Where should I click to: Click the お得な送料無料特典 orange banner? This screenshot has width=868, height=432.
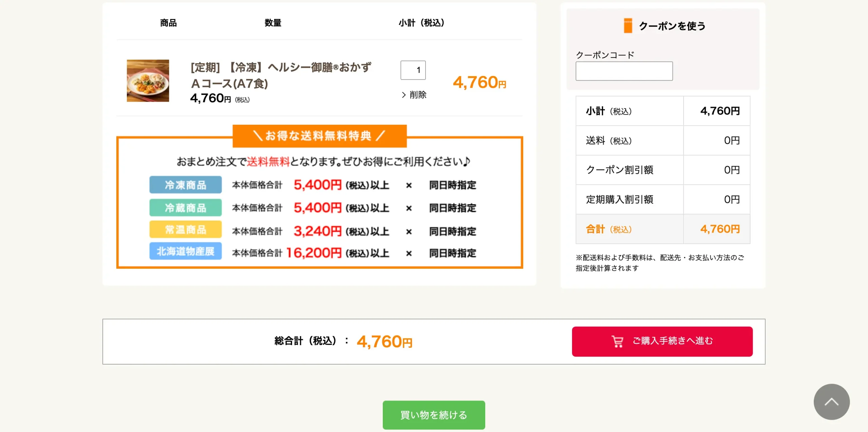tap(319, 136)
